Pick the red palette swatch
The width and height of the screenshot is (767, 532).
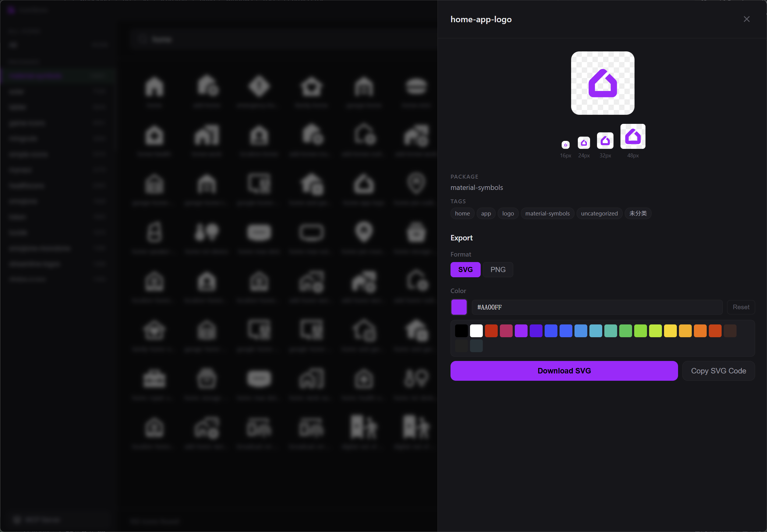pos(491,331)
